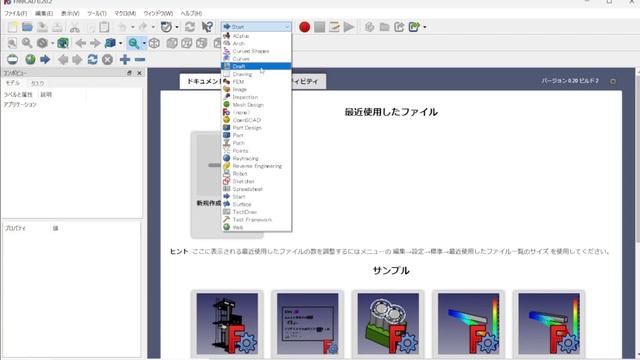Image resolution: width=640 pixels, height=360 pixels.
Task: Select Web in workbench list
Action: pyautogui.click(x=256, y=227)
